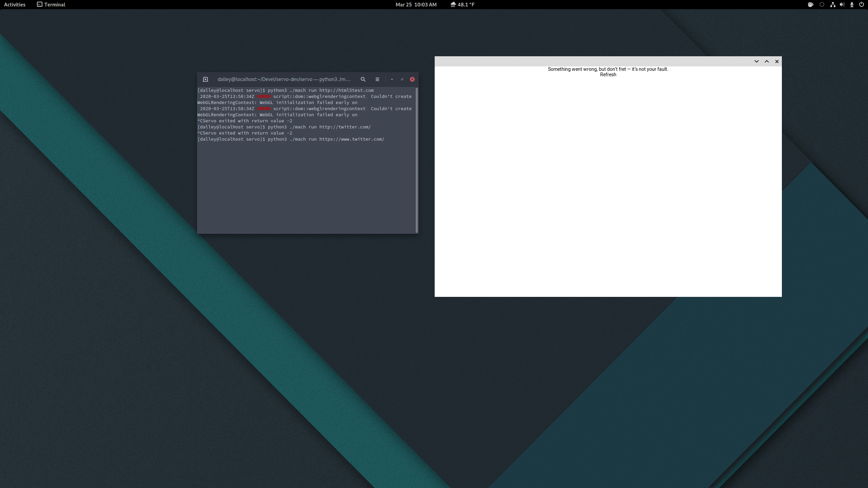868x488 pixels.
Task: Click the Servo window down-chevron button
Action: [x=756, y=61]
